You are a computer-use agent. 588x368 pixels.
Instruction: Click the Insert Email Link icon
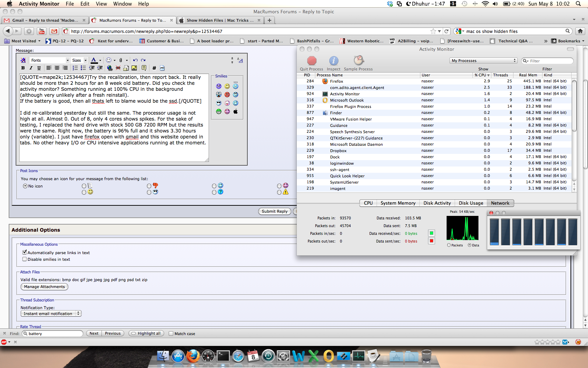tap(126, 68)
